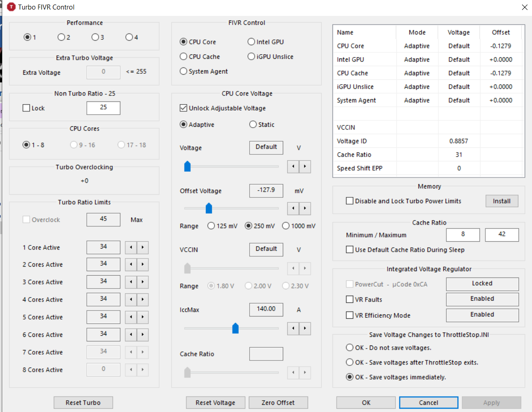Decrease 4 Cores Active ratio with left arrow
Viewport: 532px width, 412px height.
(131, 300)
